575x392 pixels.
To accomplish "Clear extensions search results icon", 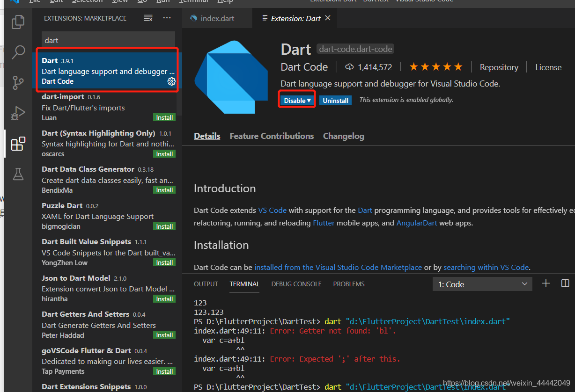I will tap(148, 18).
